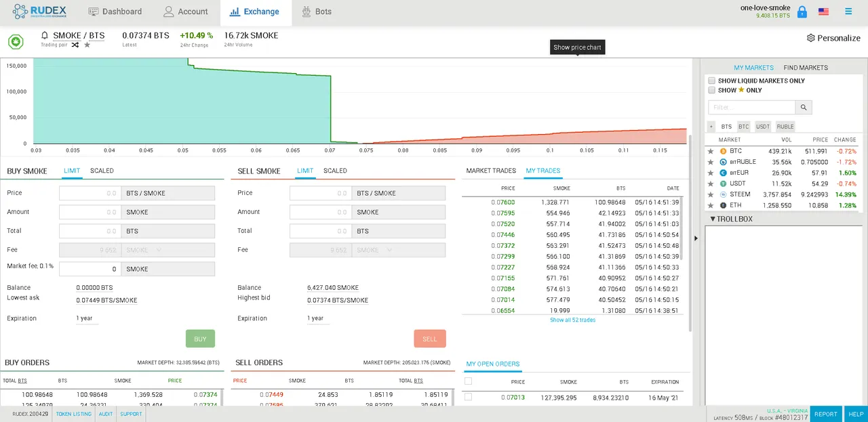Star the ETH market
Image resolution: width=868 pixels, height=422 pixels.
(711, 205)
